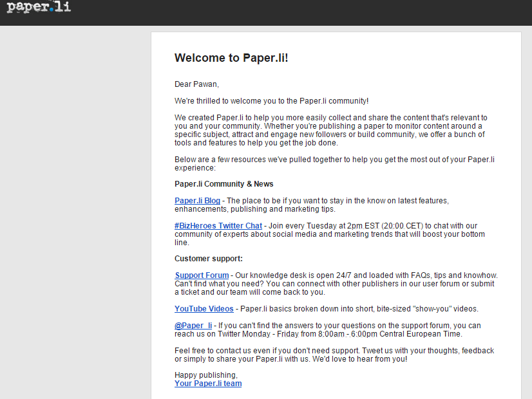
Task: Open the Paper.li Blog link
Action: pos(197,201)
